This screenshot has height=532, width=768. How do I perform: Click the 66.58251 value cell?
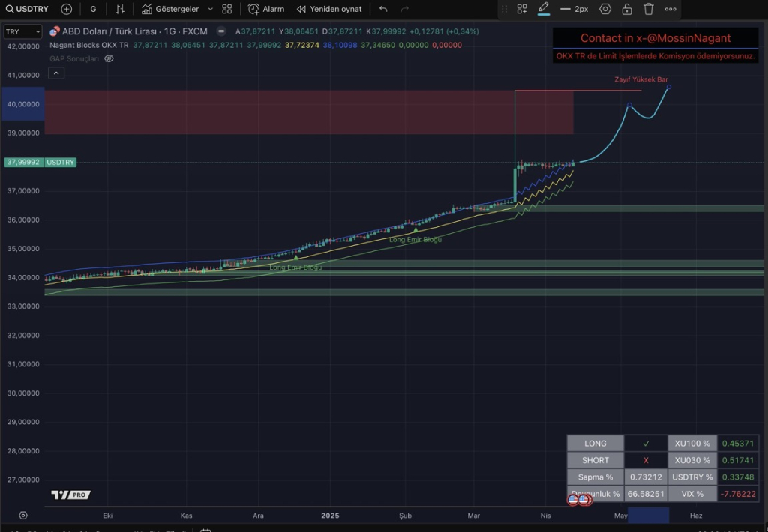[646, 493]
